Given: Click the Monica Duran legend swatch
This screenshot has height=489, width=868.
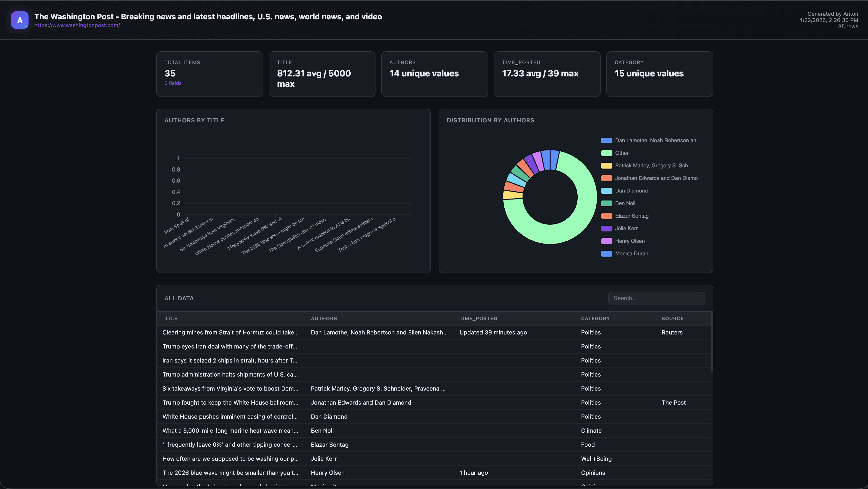Looking at the screenshot, I should 607,254.
